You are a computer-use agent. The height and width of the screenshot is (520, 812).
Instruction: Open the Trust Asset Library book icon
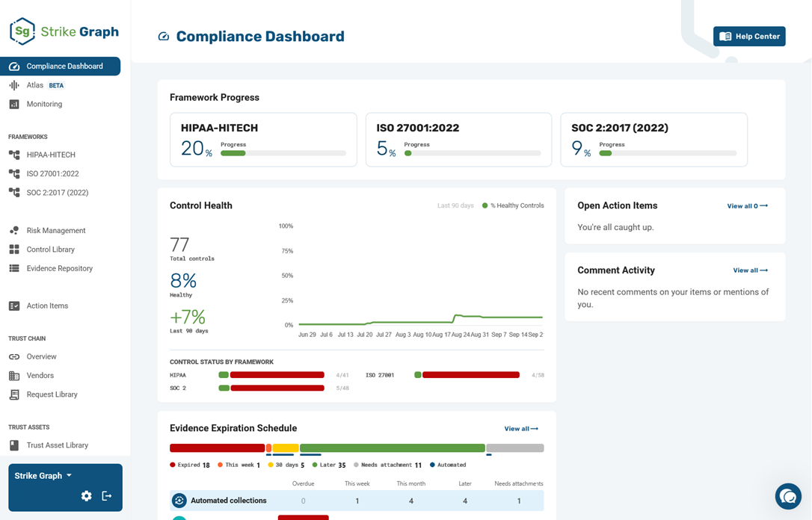click(14, 445)
